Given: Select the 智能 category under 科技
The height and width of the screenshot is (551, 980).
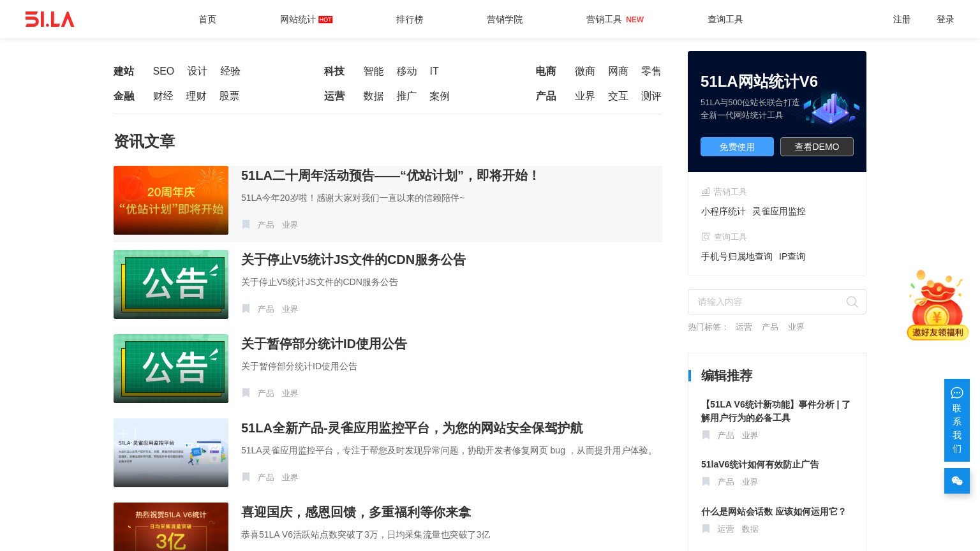Looking at the screenshot, I should (x=373, y=71).
